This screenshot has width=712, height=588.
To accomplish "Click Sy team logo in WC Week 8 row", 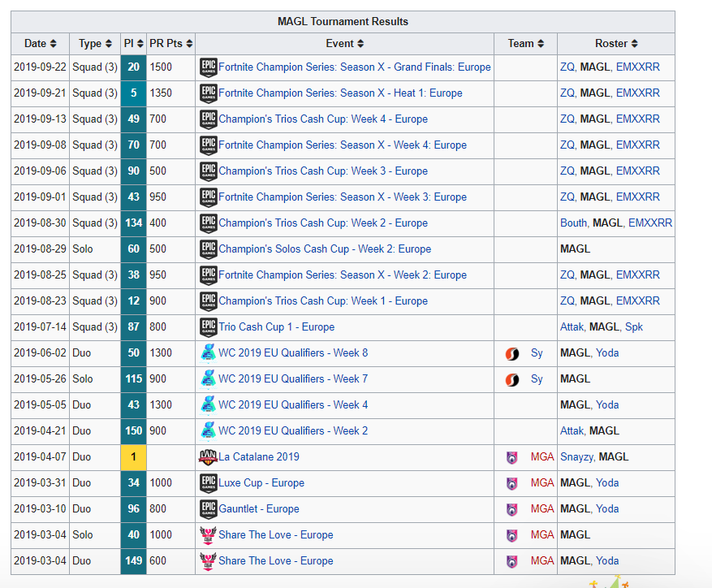I will pos(512,353).
